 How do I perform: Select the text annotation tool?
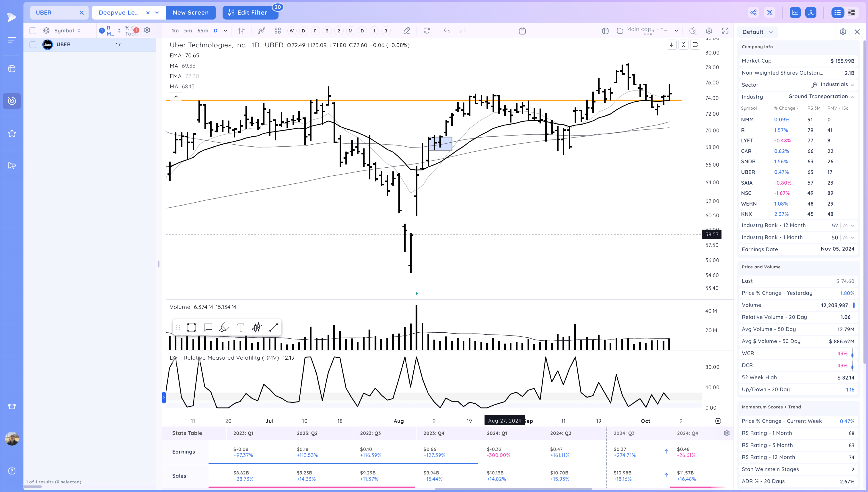(x=240, y=327)
